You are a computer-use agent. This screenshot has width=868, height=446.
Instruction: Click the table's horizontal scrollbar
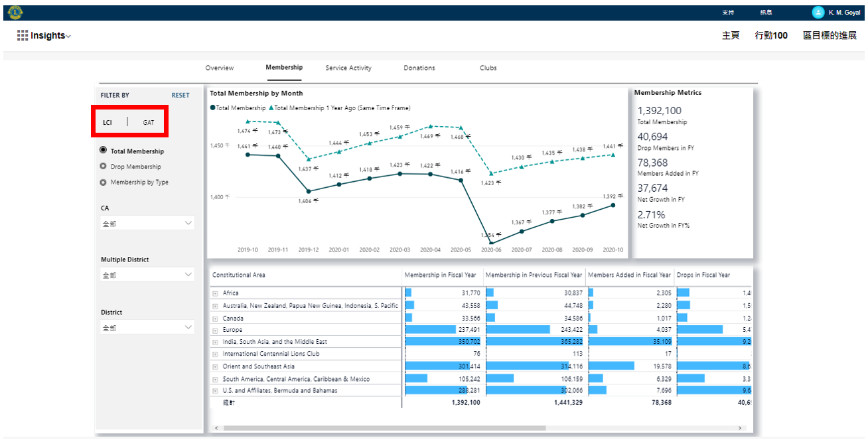click(x=385, y=428)
